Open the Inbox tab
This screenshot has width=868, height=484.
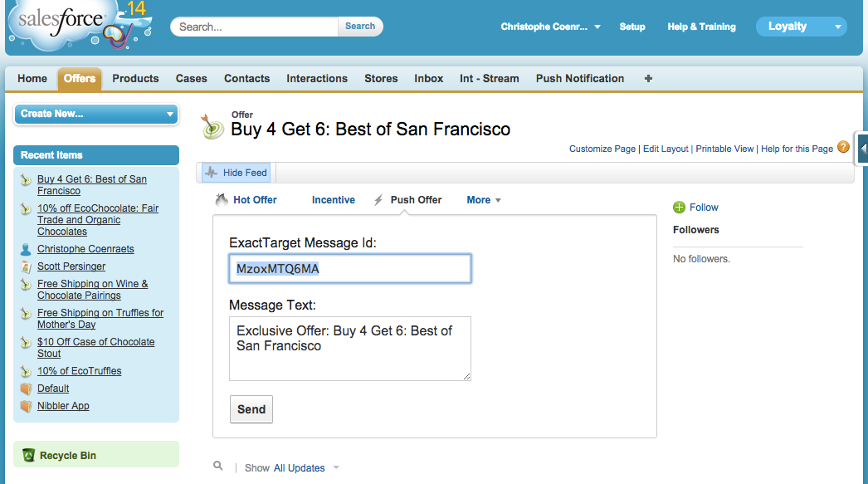pyautogui.click(x=429, y=79)
